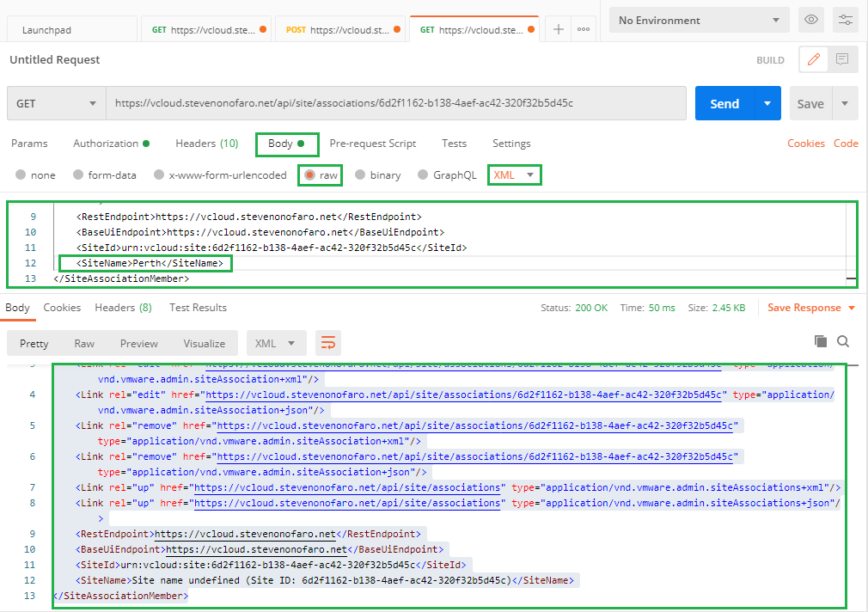Open the comments icon near BUILD

pos(842,59)
